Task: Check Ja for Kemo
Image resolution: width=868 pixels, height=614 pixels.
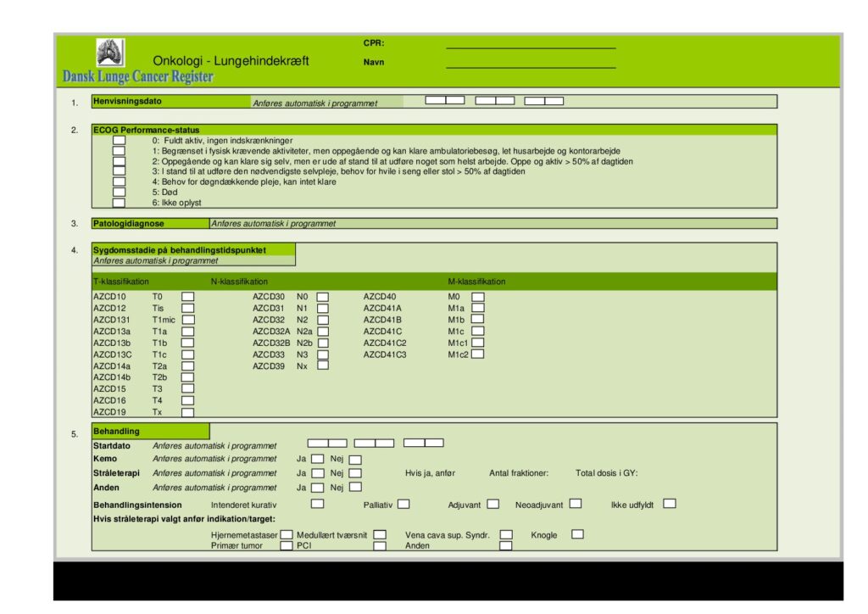Action: (318, 459)
